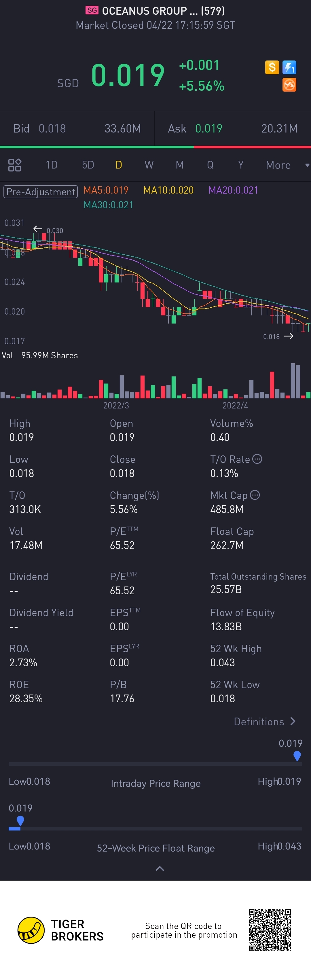The width and height of the screenshot is (311, 980).
Task: Open Definitions via the right chevron
Action: coord(293,721)
